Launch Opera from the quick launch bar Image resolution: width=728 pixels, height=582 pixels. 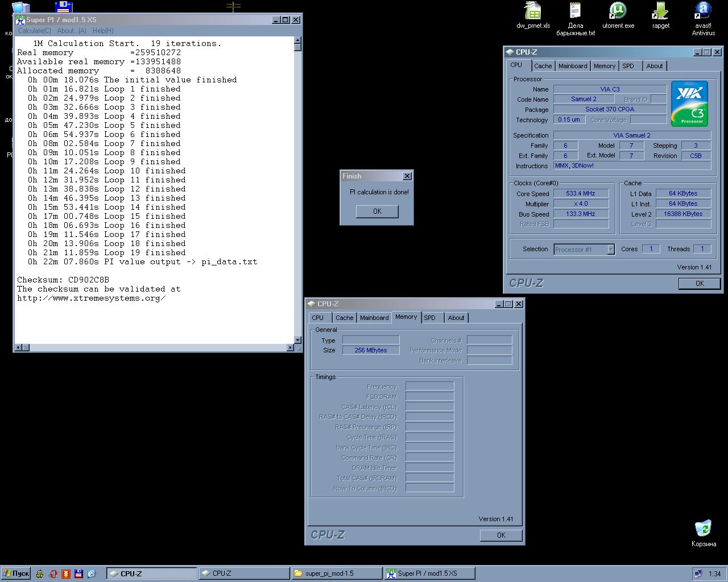click(x=53, y=573)
